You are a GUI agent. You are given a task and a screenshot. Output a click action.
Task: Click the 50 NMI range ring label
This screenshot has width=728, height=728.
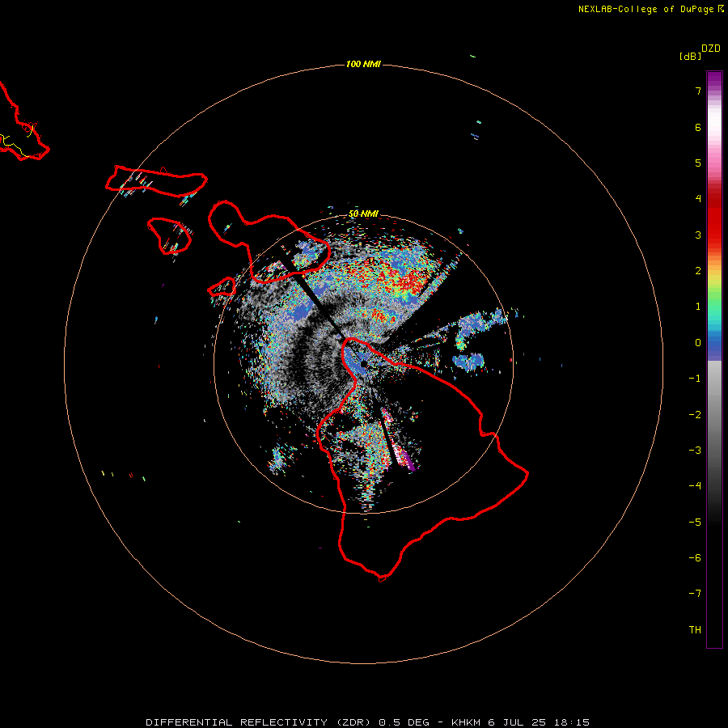coord(363,214)
